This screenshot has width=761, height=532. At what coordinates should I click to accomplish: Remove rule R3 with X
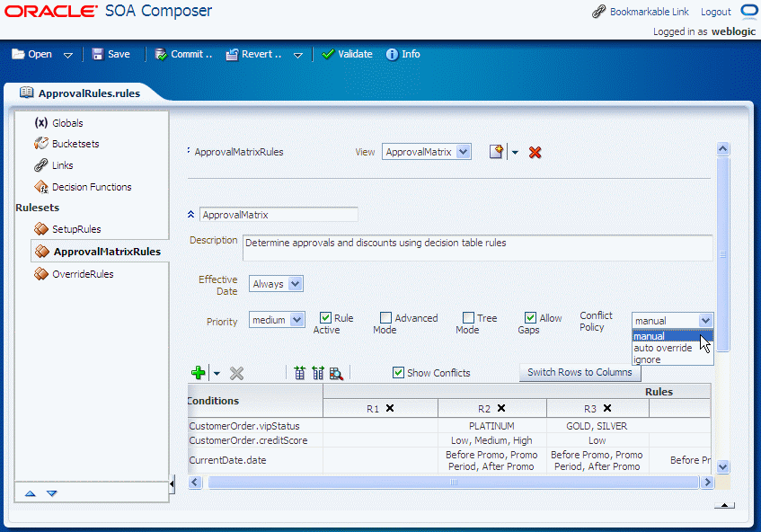click(607, 408)
